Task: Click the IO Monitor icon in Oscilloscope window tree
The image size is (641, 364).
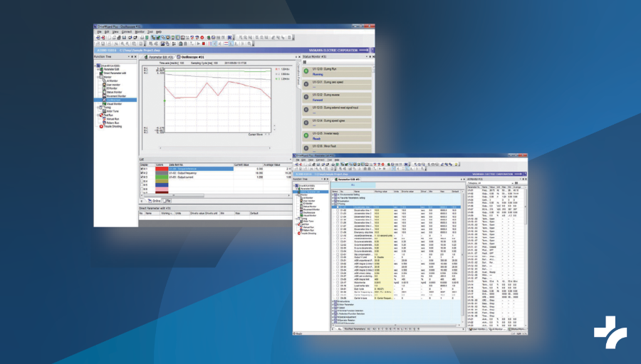Action: [x=104, y=88]
